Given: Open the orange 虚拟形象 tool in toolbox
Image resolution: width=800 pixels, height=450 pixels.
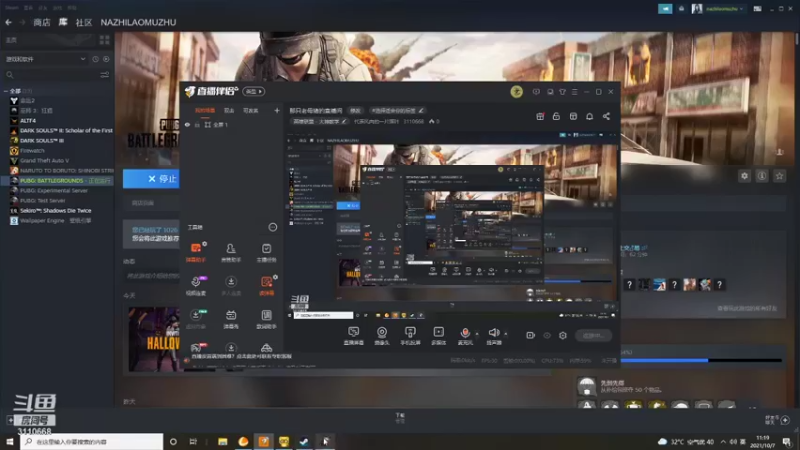Looking at the screenshot, I should coord(266,286).
